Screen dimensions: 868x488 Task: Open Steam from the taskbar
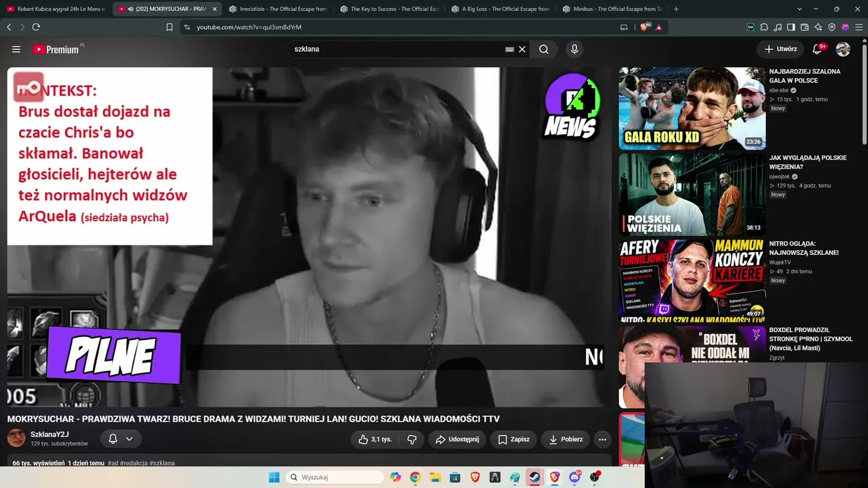point(534,477)
